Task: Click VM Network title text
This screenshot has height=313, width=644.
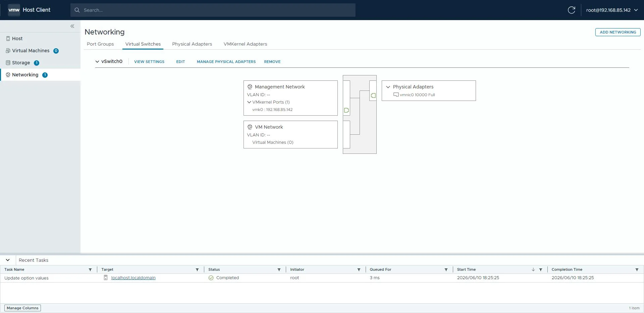Action: (269, 127)
